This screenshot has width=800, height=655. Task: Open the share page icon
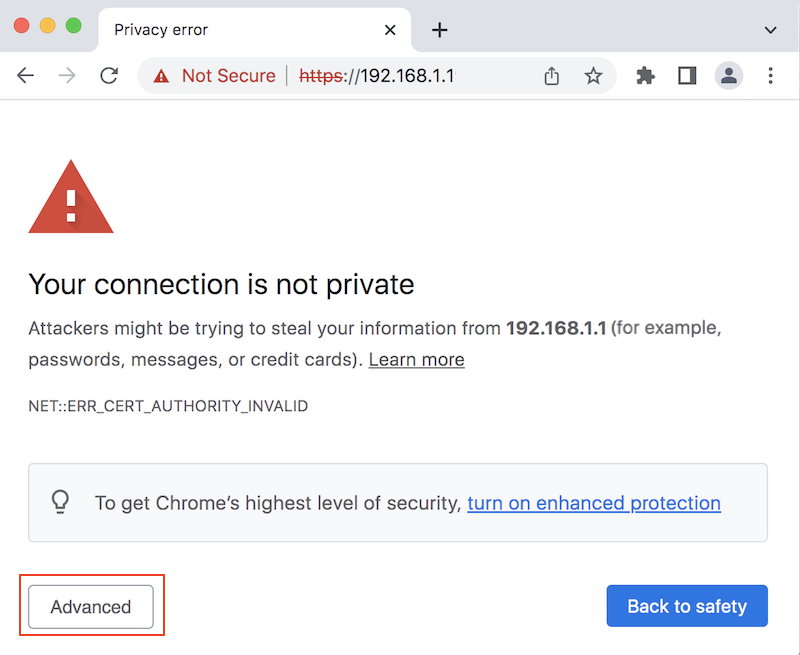point(552,76)
